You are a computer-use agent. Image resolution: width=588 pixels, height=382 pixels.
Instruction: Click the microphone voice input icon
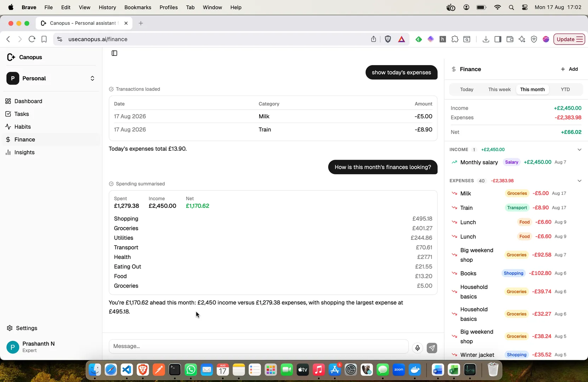point(417,348)
